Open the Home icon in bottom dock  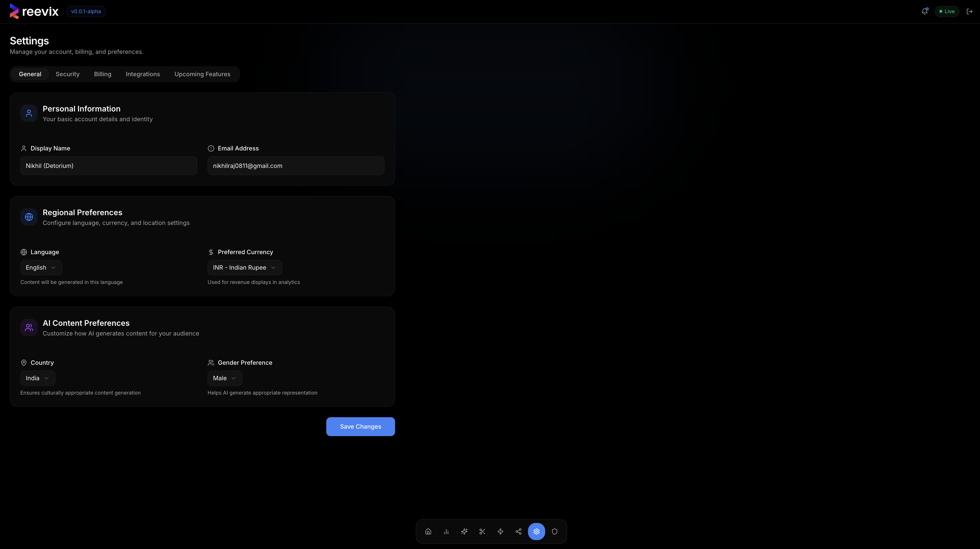427,531
